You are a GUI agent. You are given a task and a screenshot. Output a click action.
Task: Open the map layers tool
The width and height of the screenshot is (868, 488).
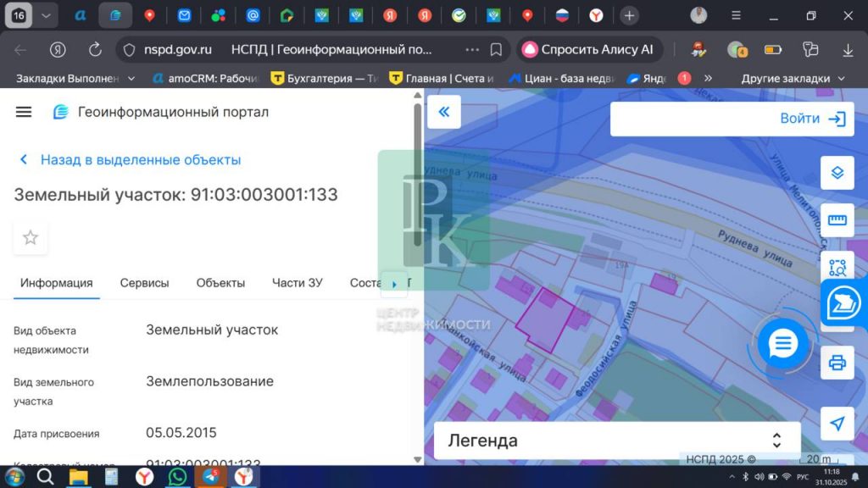[x=837, y=173]
